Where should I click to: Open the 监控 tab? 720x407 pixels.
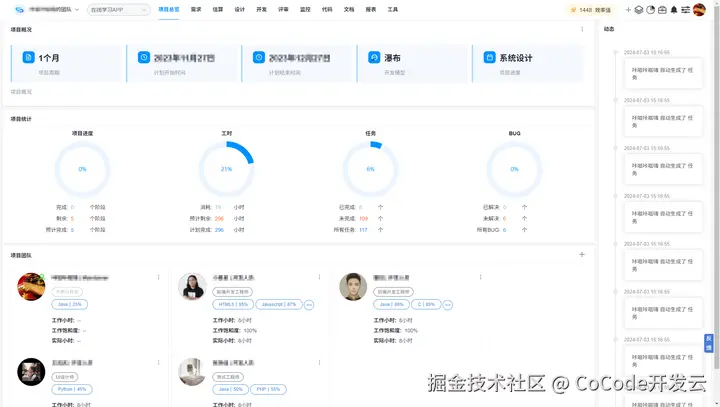(x=305, y=9)
